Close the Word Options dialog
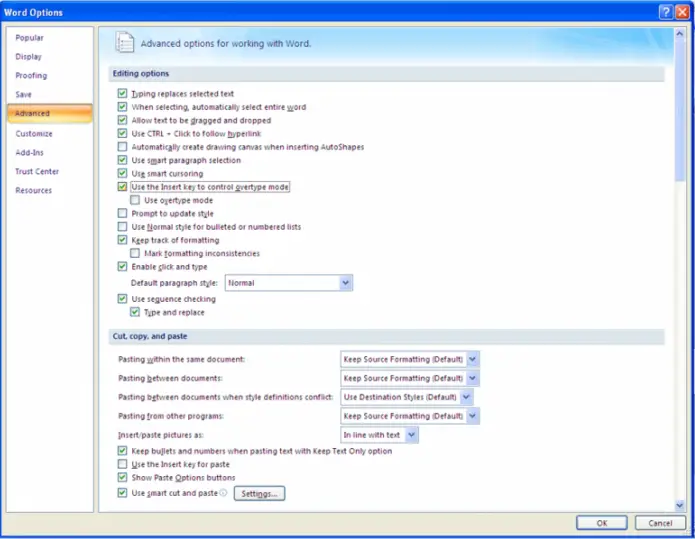Screen dimensions: 695x539 tap(682, 12)
